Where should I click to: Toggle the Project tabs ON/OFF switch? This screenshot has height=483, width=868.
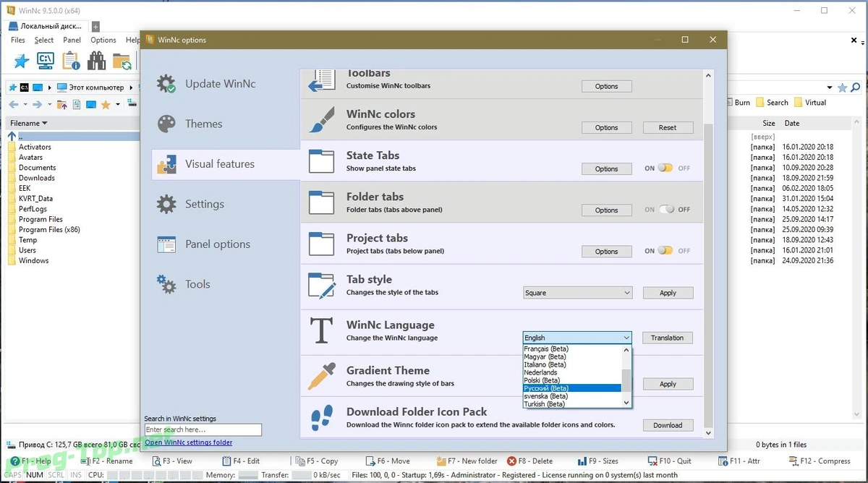[665, 251]
